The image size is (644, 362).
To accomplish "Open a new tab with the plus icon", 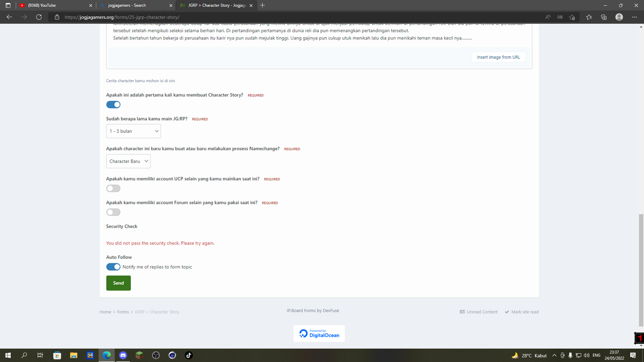I will click(x=262, y=5).
